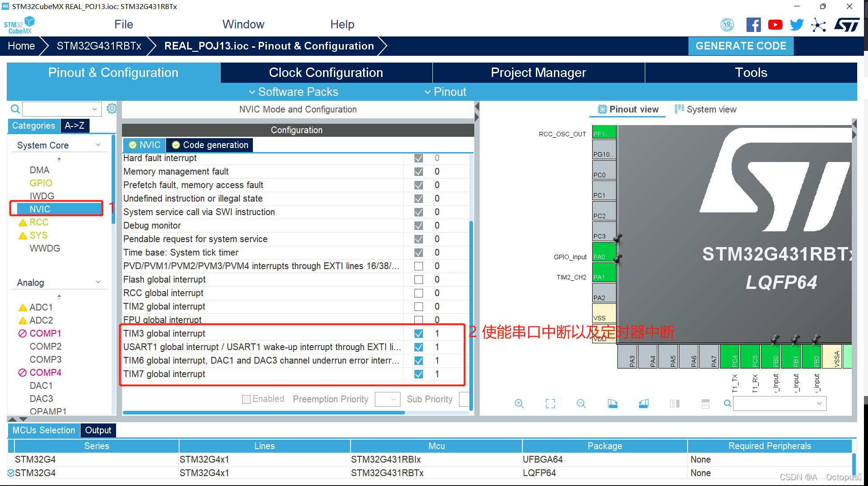Click the ST logo in the header
The width and height of the screenshot is (868, 486).
coord(847,25)
